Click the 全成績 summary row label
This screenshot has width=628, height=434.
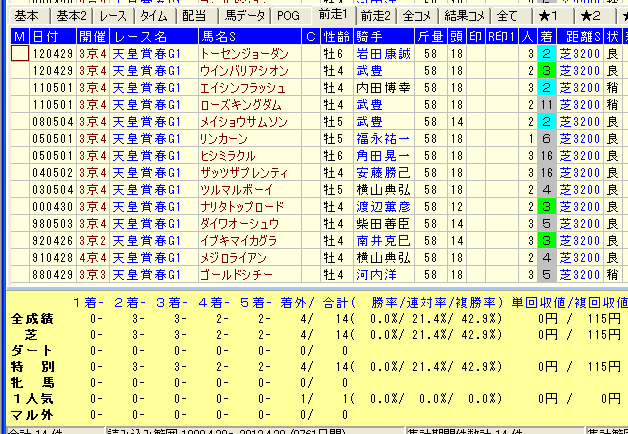coord(32,319)
